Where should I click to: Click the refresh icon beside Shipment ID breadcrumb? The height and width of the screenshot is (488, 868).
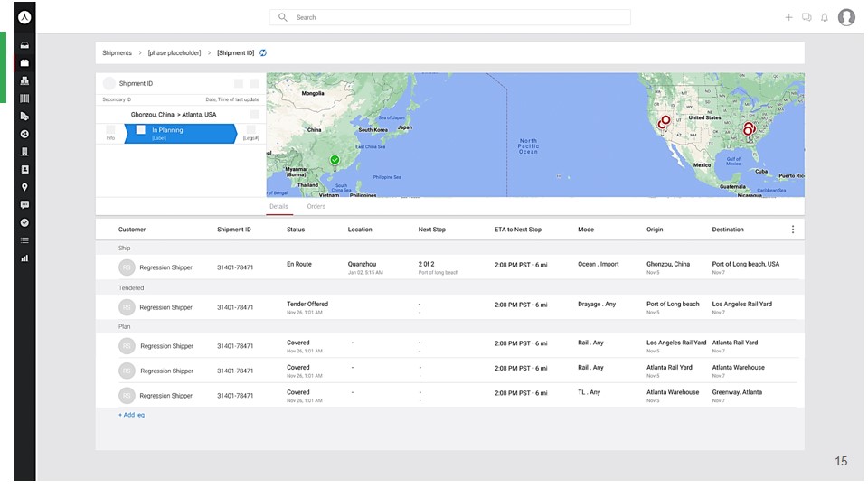[263, 53]
